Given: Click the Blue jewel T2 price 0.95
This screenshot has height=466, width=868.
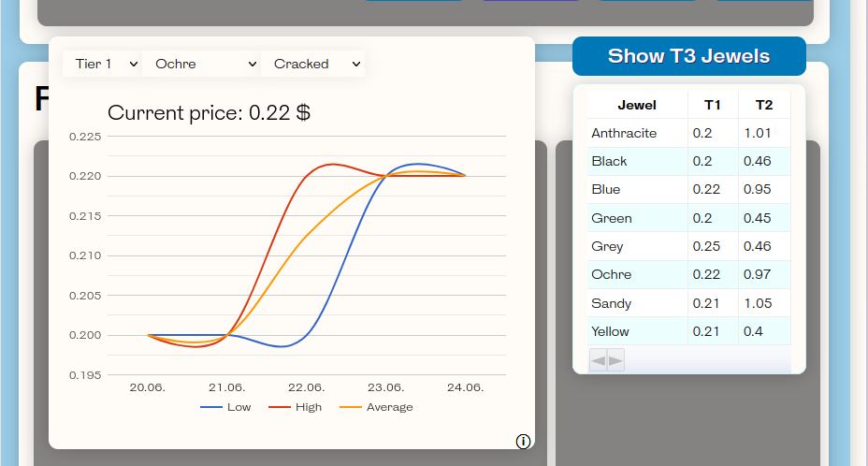Looking at the screenshot, I should 758,189.
